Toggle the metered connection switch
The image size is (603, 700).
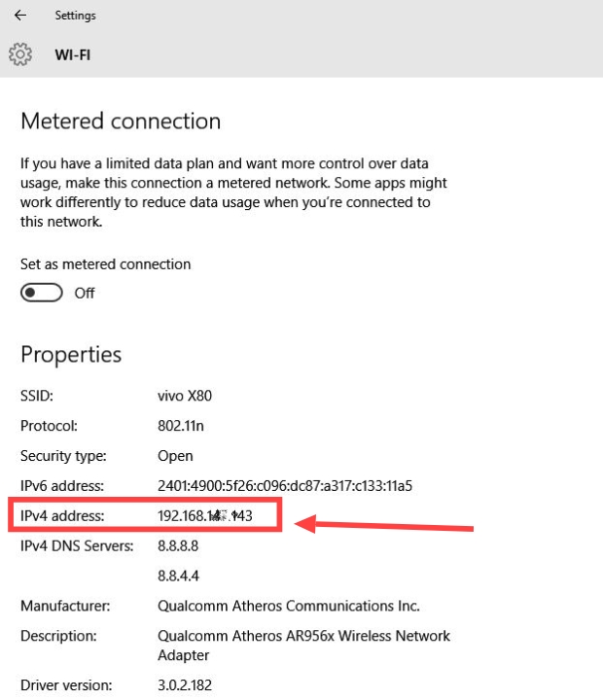pos(42,293)
